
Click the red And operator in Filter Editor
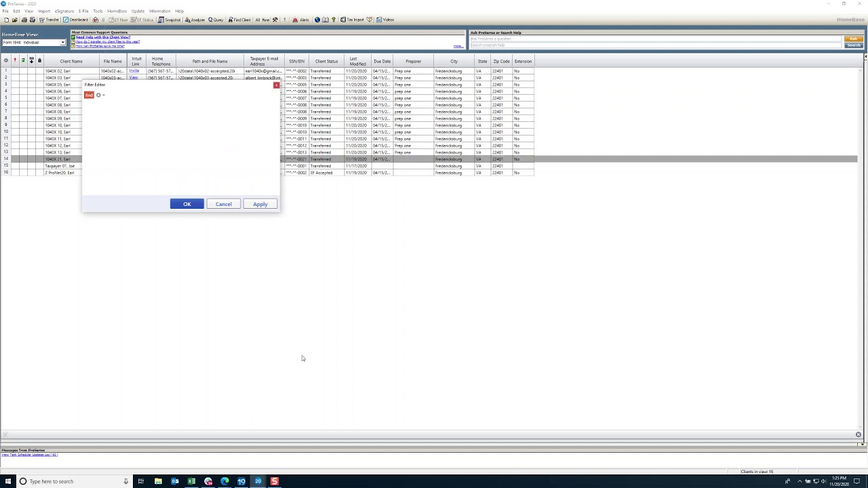(89, 95)
